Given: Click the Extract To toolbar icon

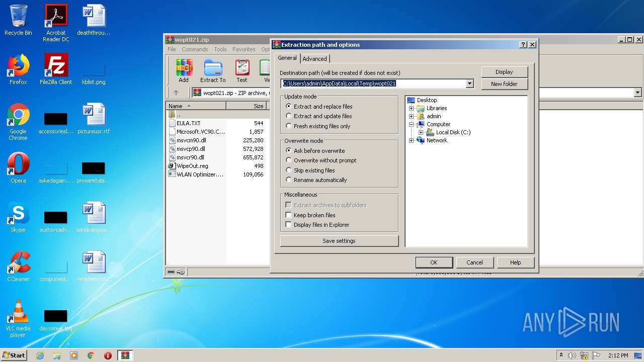Looking at the screenshot, I should coord(213,71).
